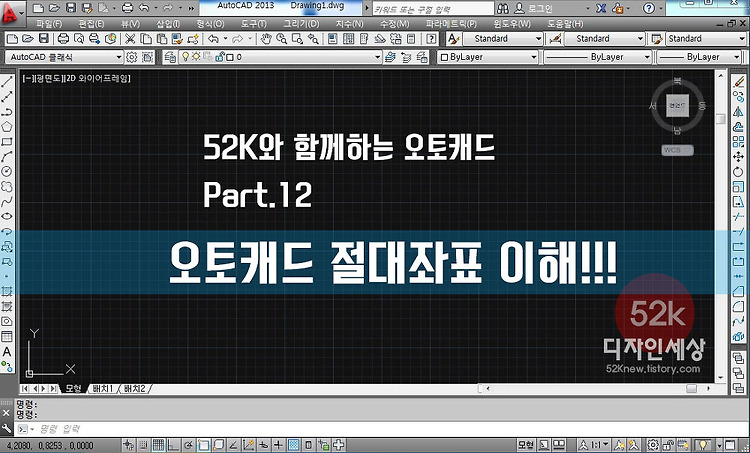This screenshot has height=453, width=750.
Task: Select the Multiline Text (A) tool
Action: point(7,352)
